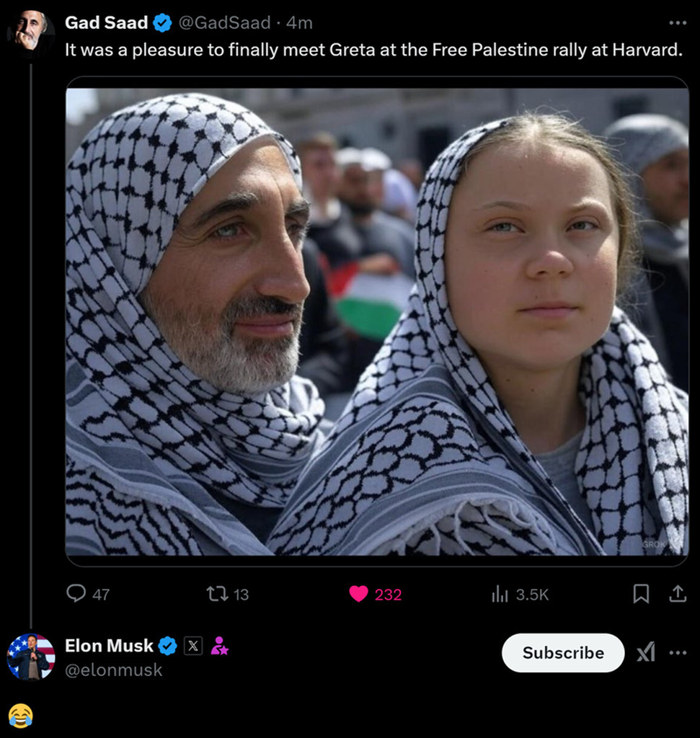
Task: Click Elon Musk's blue verified checkmark
Action: coord(167,646)
